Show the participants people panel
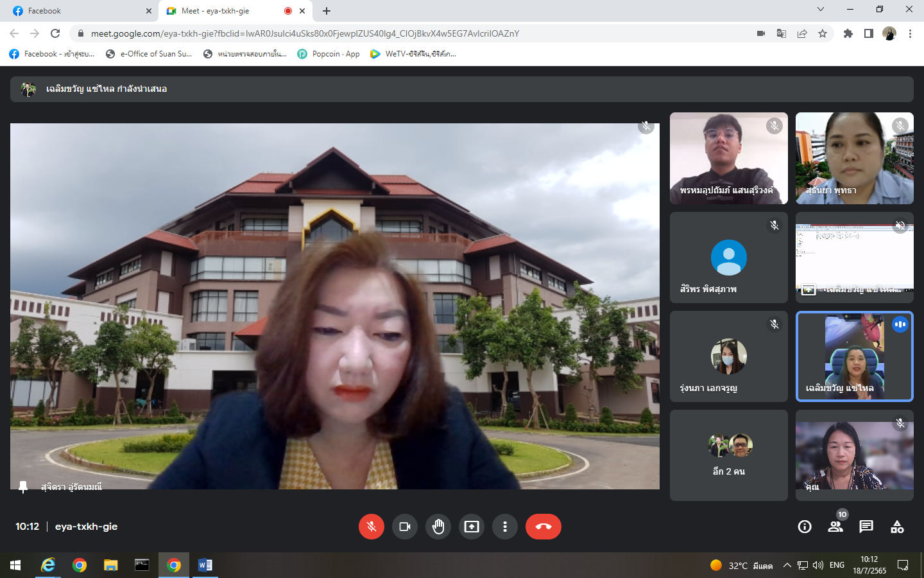 coord(835,527)
